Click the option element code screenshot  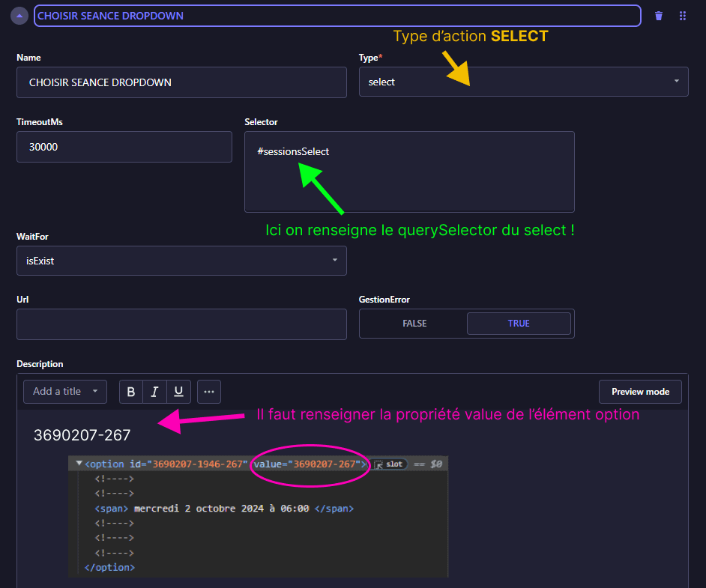click(258, 516)
